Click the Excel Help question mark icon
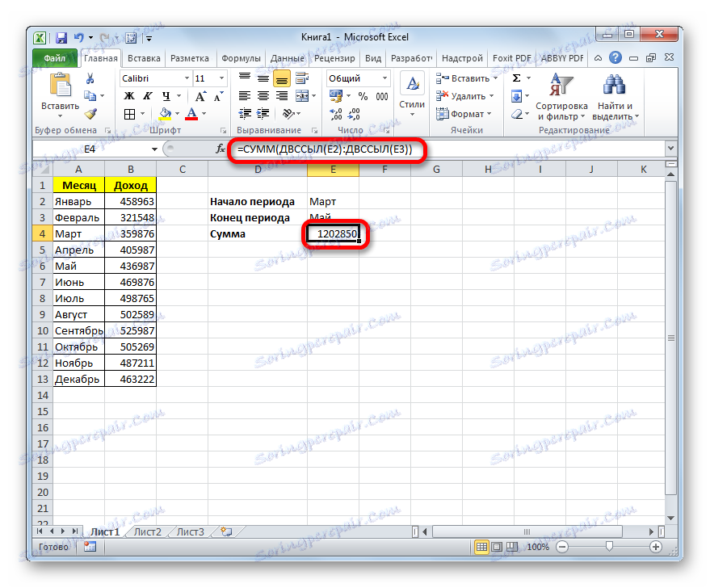 click(615, 57)
